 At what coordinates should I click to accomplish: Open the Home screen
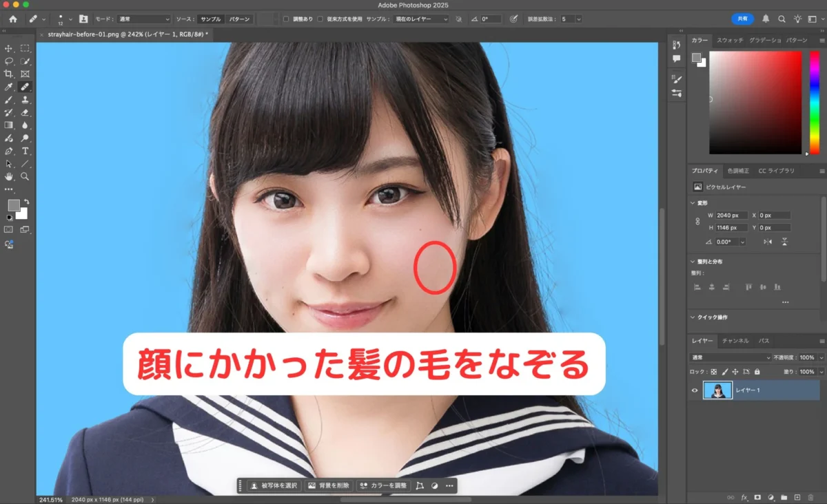tap(12, 19)
